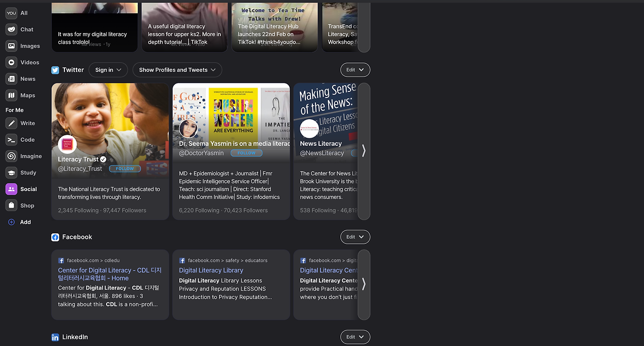
Task: Open the @DoctorYasmin handle
Action: pos(201,153)
